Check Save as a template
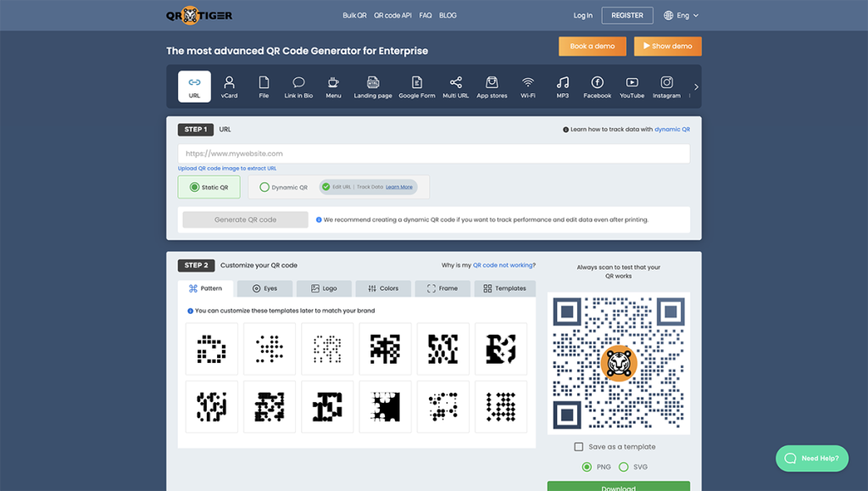The height and width of the screenshot is (491, 868). [576, 447]
